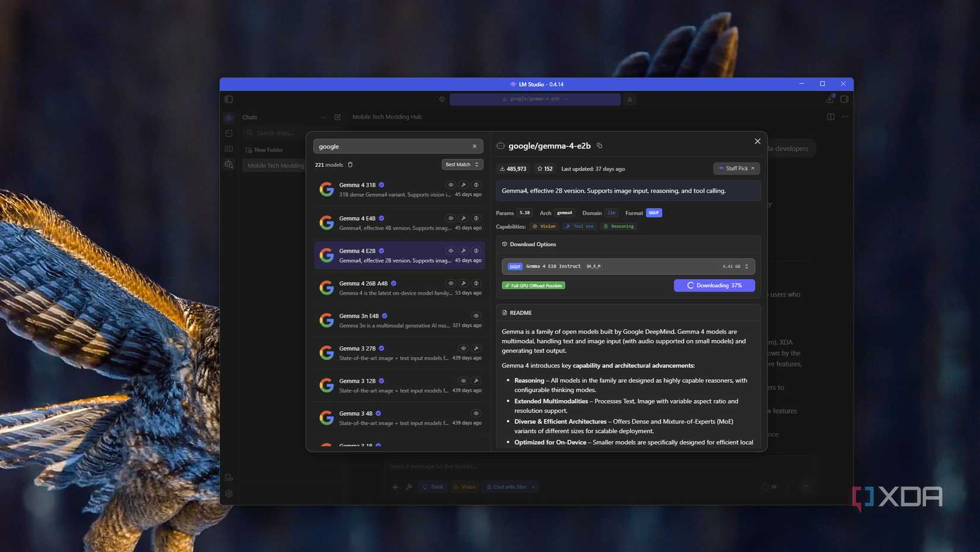Image resolution: width=980 pixels, height=552 pixels.
Task: Click the tool-use icon on Gemma 4 E4B
Action: (x=463, y=218)
